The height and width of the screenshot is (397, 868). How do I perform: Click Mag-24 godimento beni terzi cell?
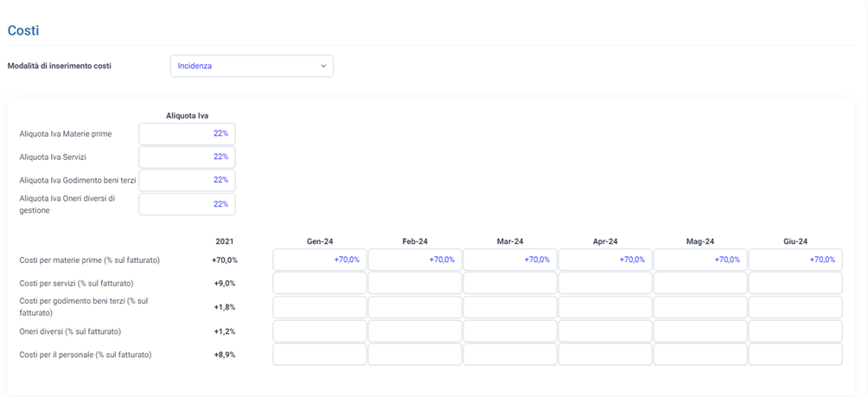[x=700, y=307]
